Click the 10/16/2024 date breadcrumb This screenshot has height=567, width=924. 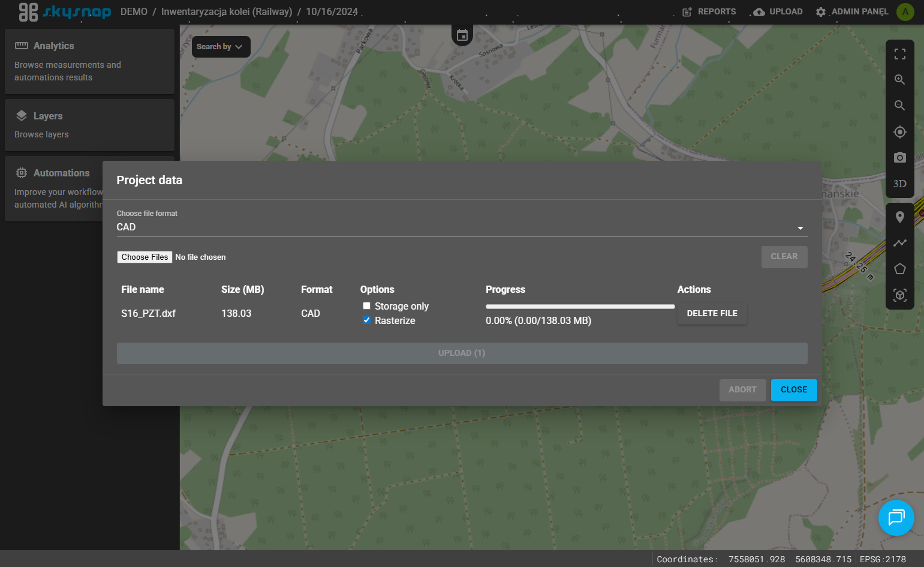[x=332, y=12]
